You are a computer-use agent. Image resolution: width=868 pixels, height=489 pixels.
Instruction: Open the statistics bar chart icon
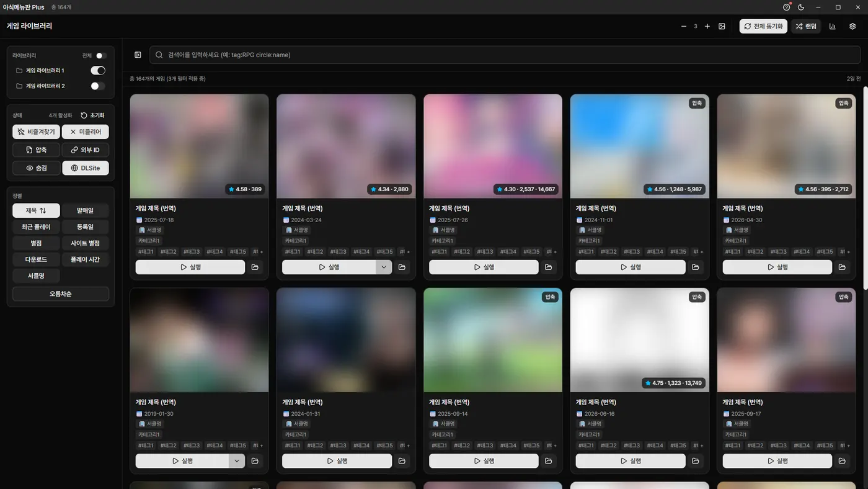click(x=833, y=27)
